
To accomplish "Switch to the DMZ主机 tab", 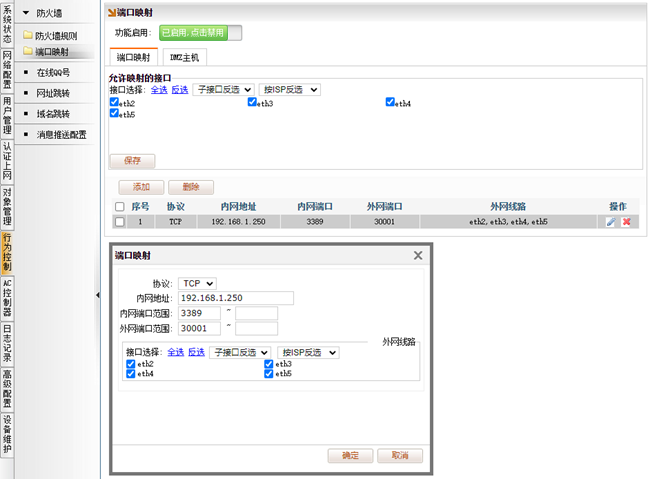I will [184, 58].
